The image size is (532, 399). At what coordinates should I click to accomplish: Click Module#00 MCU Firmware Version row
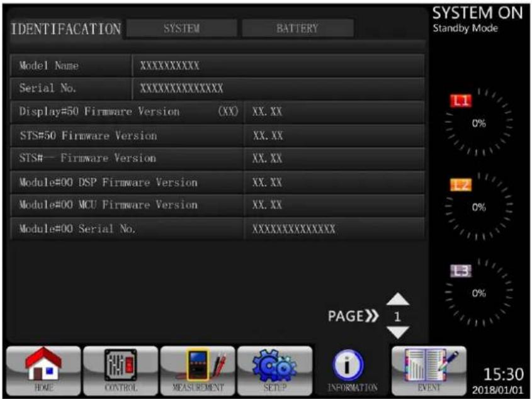217,205
